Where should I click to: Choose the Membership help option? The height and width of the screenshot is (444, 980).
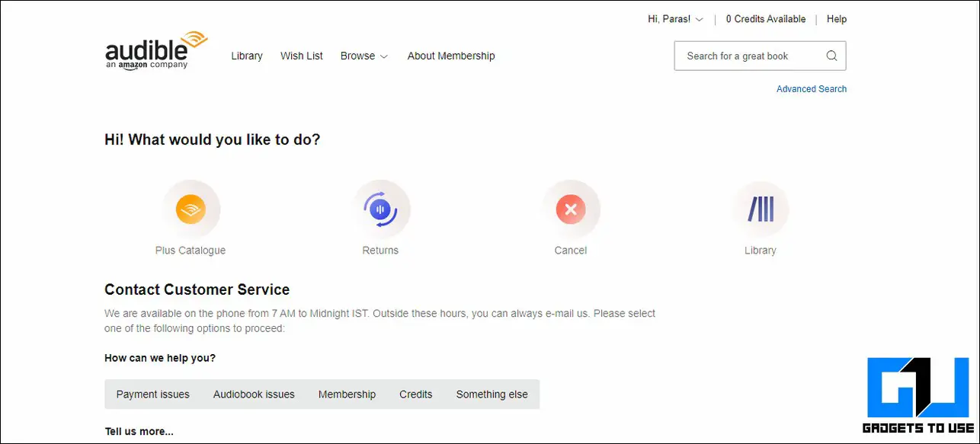[x=347, y=394]
